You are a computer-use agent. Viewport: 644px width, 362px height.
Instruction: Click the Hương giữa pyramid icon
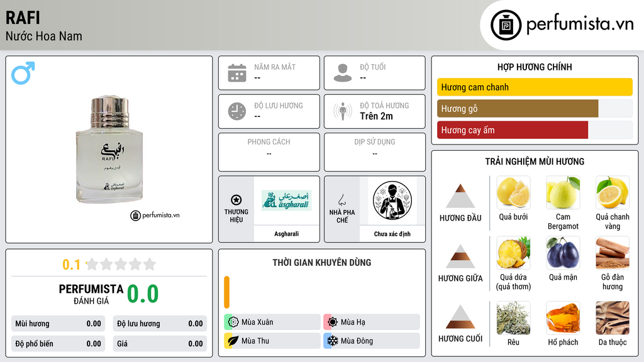pyautogui.click(x=460, y=256)
